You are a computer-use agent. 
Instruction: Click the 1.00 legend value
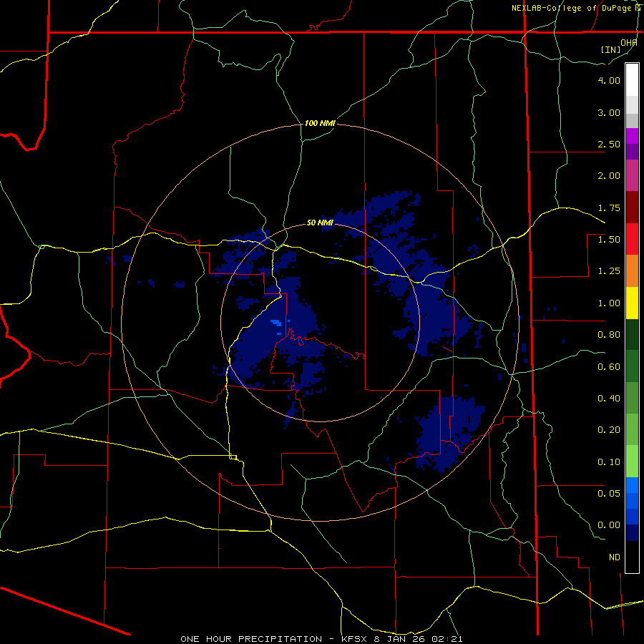point(609,303)
